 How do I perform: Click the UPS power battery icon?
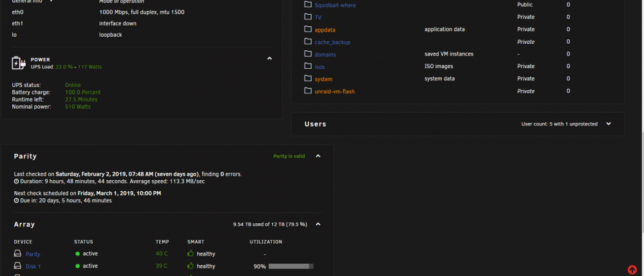click(19, 63)
